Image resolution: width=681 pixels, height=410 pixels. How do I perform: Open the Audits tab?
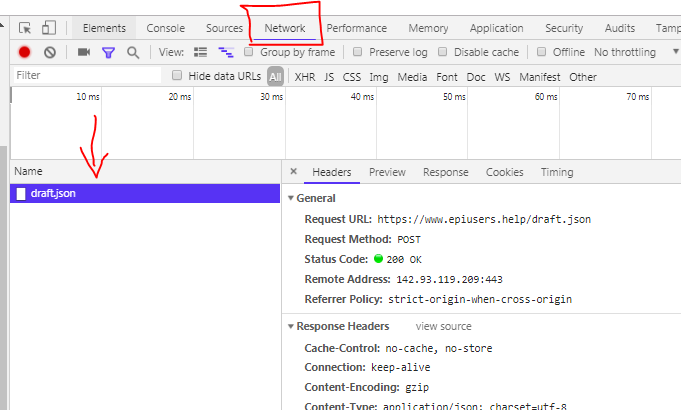(620, 28)
